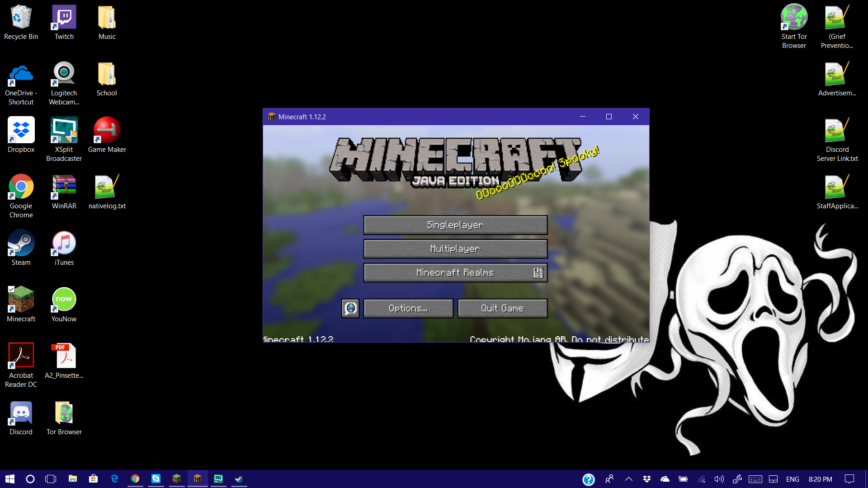Screen dimensions: 868x488
Task: Open the Action Center notifications
Action: pyautogui.click(x=849, y=479)
